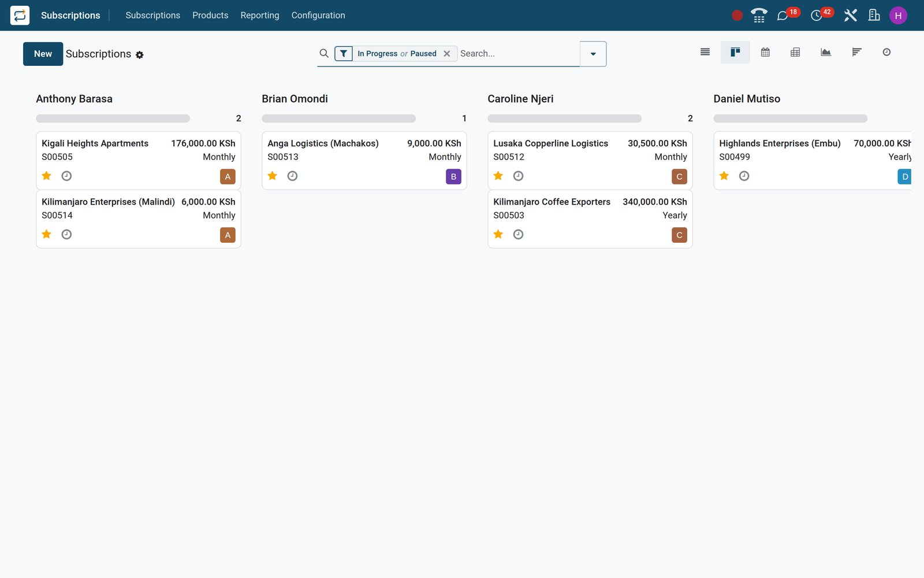
Task: Toggle the star on Anga Logistics card
Action: 273,176
